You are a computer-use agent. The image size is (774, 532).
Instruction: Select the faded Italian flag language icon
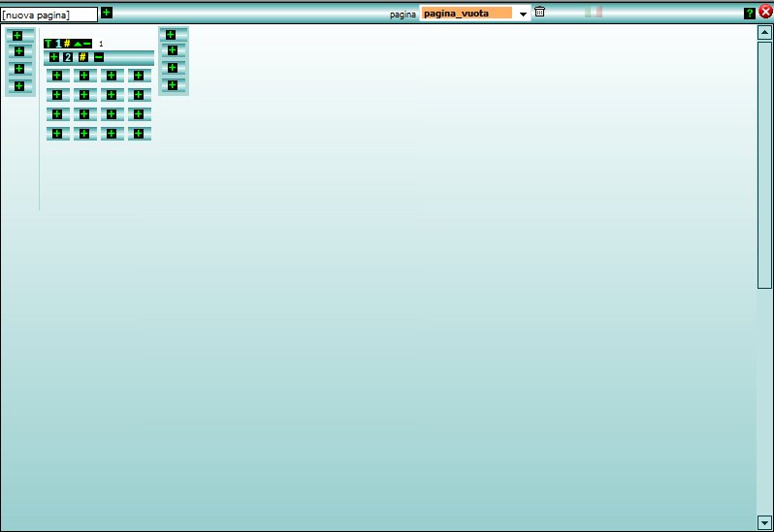click(x=594, y=12)
